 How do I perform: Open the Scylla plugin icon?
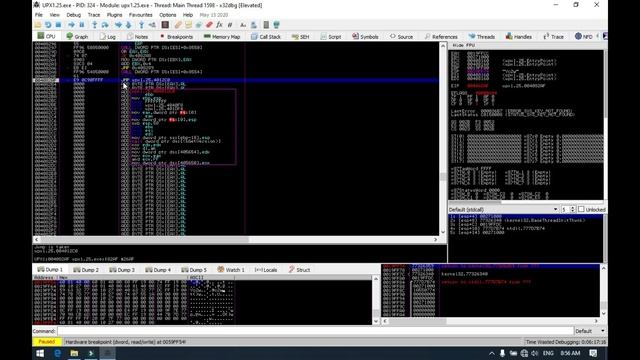coord(165,25)
